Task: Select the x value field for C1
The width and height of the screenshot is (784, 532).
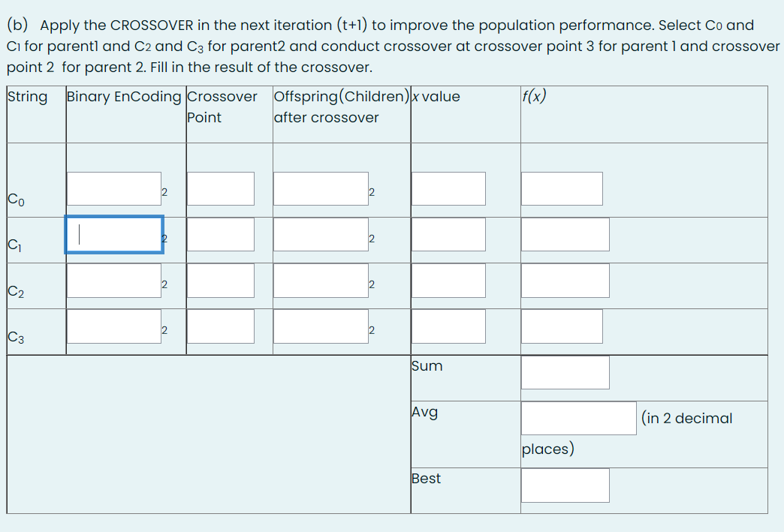Action: click(448, 234)
